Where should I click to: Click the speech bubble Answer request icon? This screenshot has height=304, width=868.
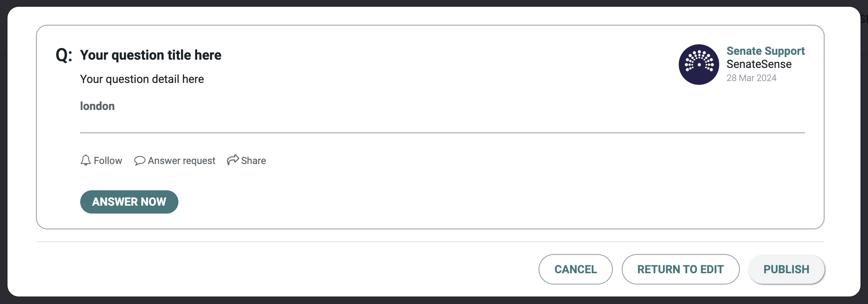coord(139,161)
